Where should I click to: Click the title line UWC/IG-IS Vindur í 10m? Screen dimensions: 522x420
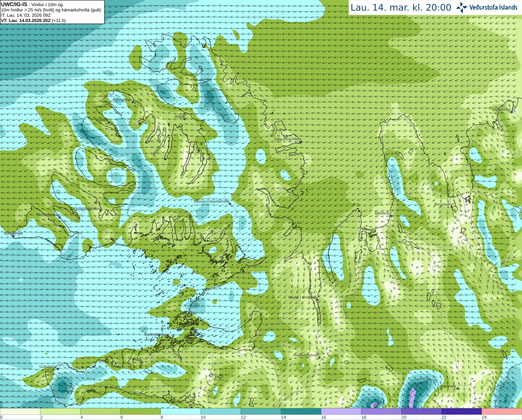coord(32,4)
